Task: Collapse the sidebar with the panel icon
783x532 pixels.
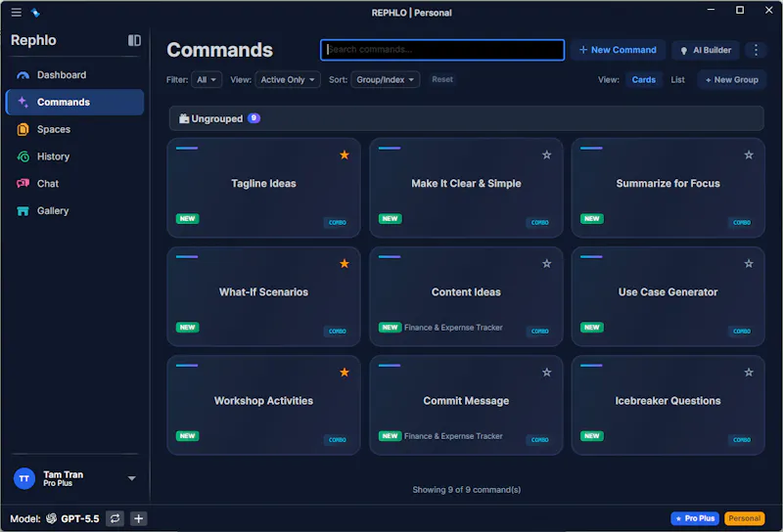Action: 134,40
